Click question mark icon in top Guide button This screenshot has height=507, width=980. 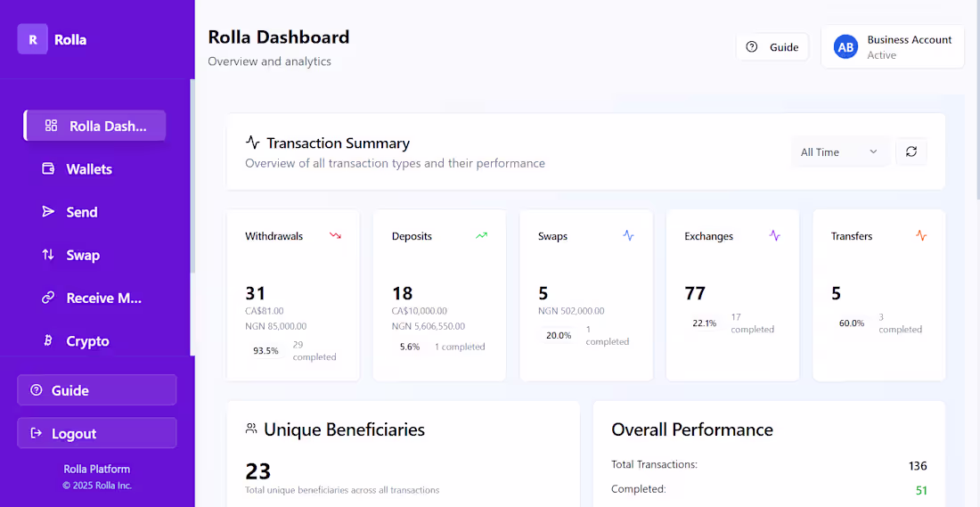[752, 47]
